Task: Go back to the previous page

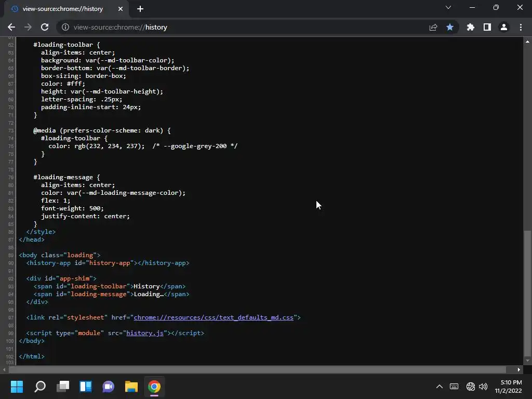Action: pyautogui.click(x=11, y=27)
